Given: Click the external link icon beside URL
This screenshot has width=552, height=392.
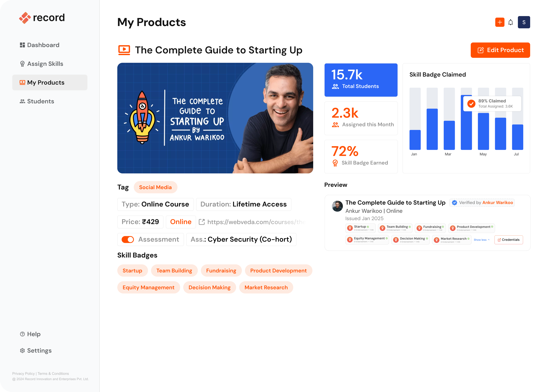Looking at the screenshot, I should pyautogui.click(x=202, y=222).
